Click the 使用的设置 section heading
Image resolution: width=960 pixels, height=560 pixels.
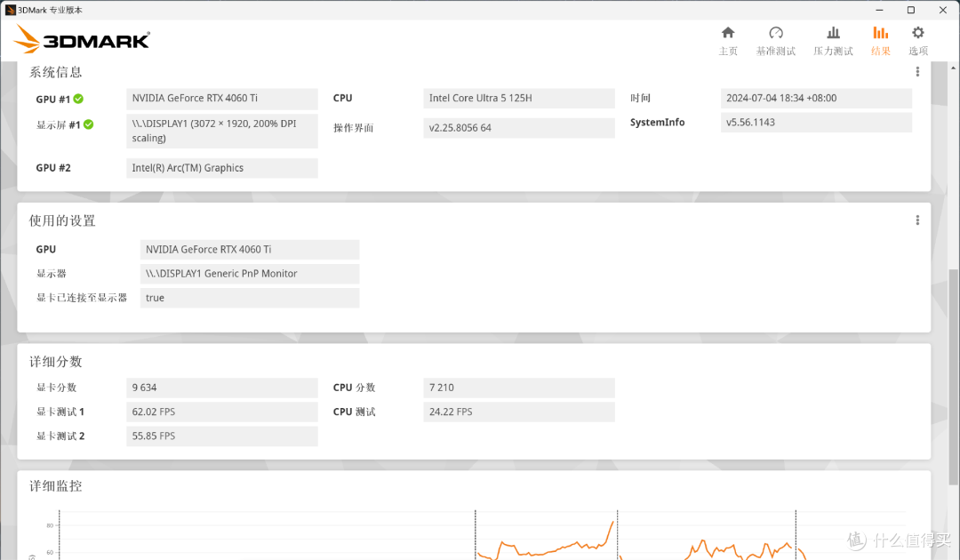(x=62, y=221)
